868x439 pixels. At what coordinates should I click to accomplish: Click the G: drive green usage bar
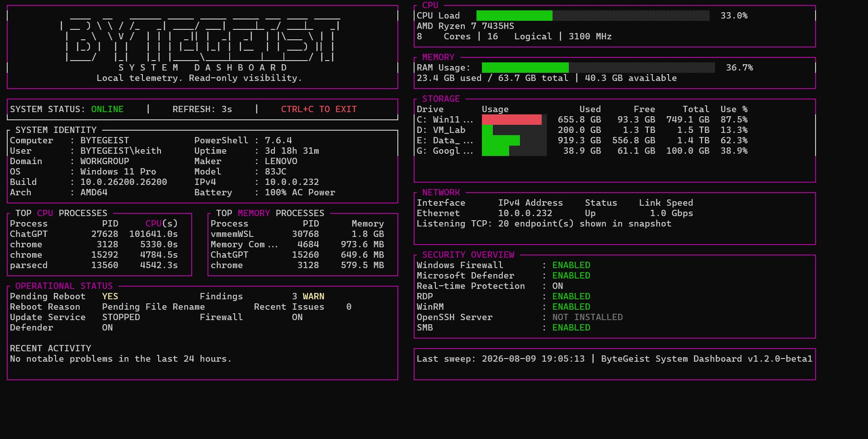tap(495, 151)
